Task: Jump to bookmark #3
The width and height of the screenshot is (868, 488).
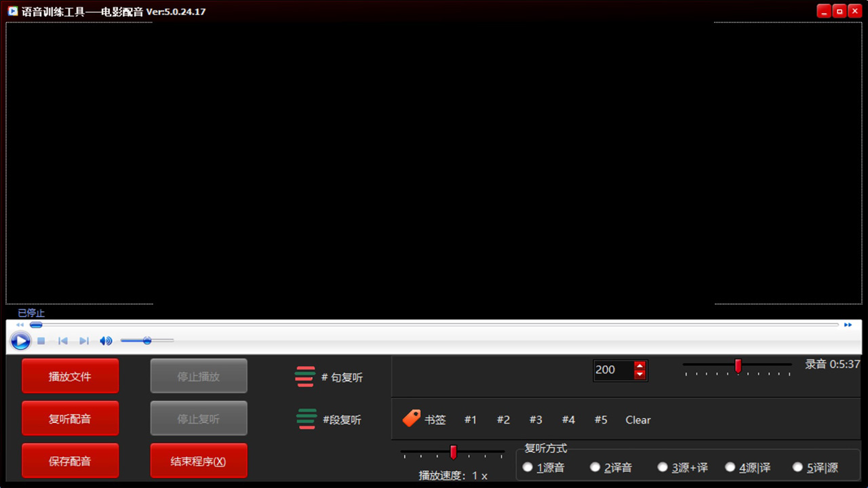Action: coord(536,420)
